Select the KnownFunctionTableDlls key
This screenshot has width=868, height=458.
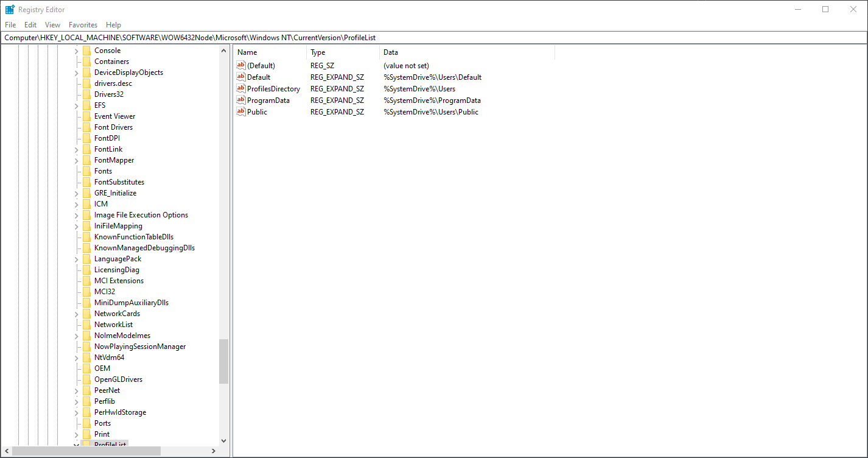[x=134, y=237]
